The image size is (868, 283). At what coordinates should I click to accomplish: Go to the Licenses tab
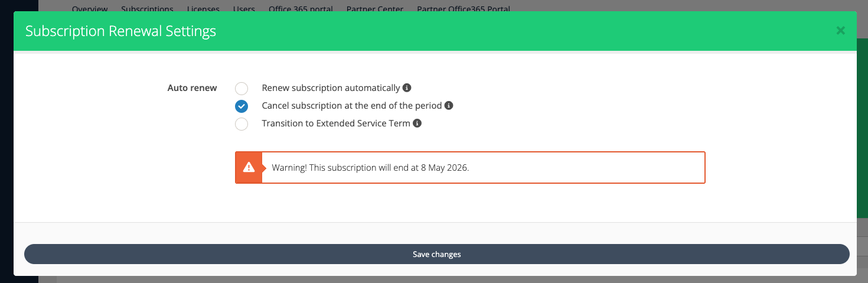[203, 8]
